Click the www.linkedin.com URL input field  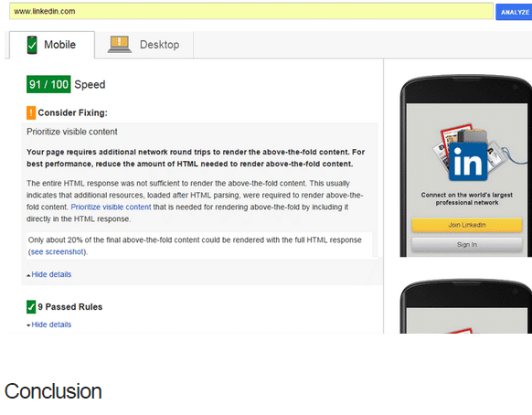click(251, 11)
